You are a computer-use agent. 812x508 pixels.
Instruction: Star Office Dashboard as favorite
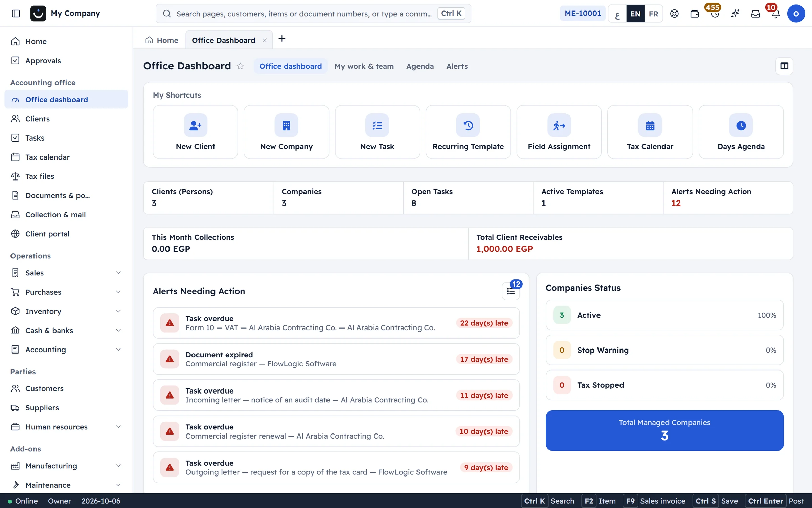240,66
